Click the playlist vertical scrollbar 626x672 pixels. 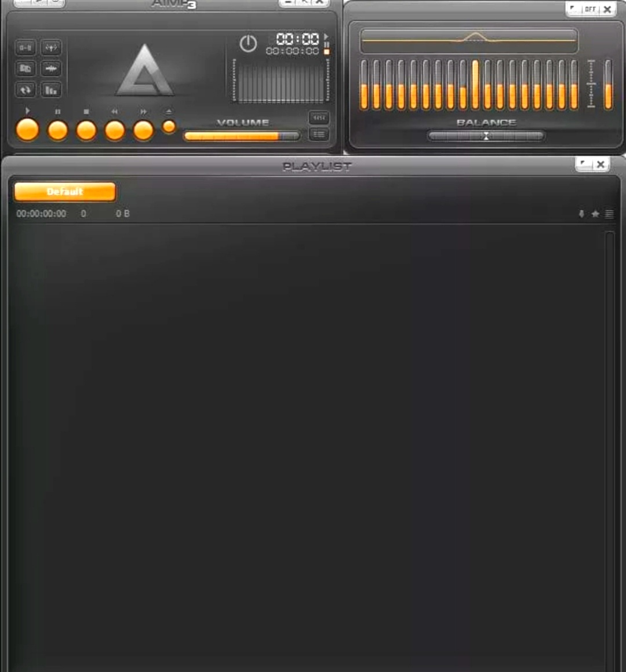(x=610, y=451)
